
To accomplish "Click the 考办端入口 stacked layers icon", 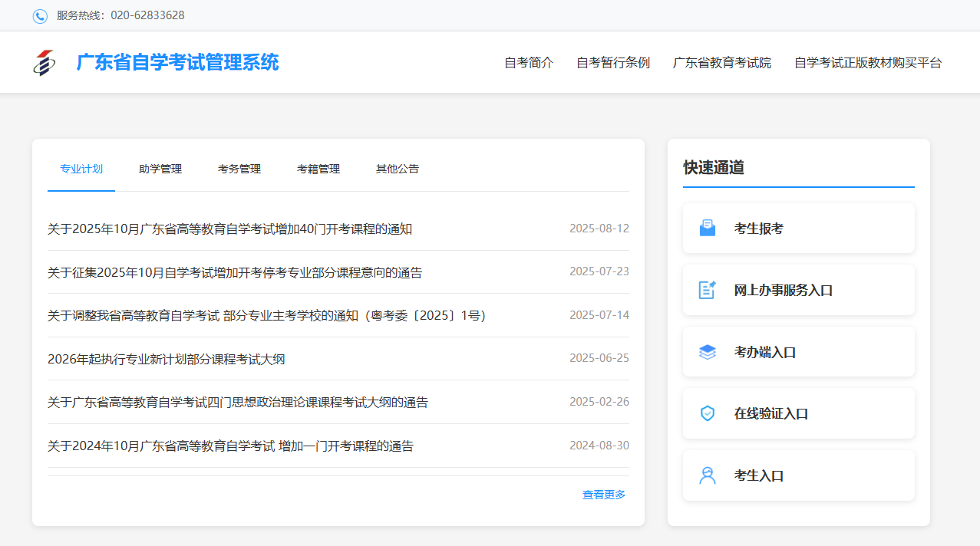I will coord(707,352).
